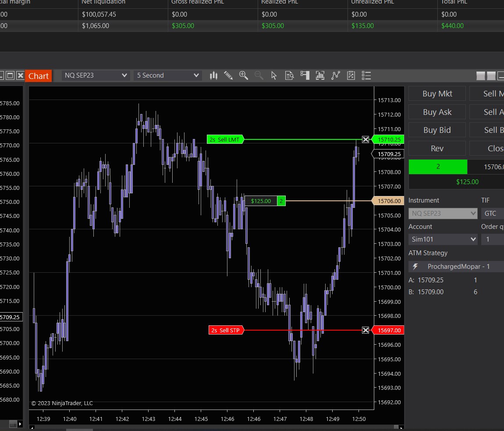Click the green Sell LMT order flag
Image resolution: width=504 pixels, height=431 pixels.
click(225, 139)
